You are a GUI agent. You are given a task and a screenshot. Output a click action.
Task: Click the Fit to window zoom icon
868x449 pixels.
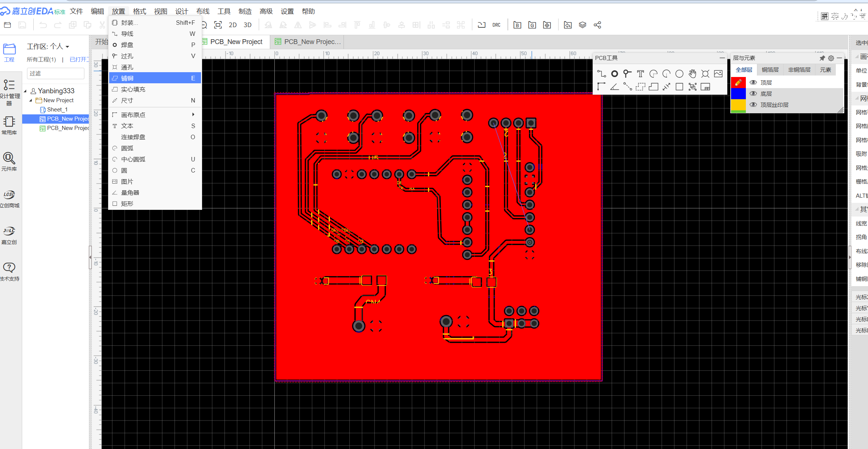(218, 25)
